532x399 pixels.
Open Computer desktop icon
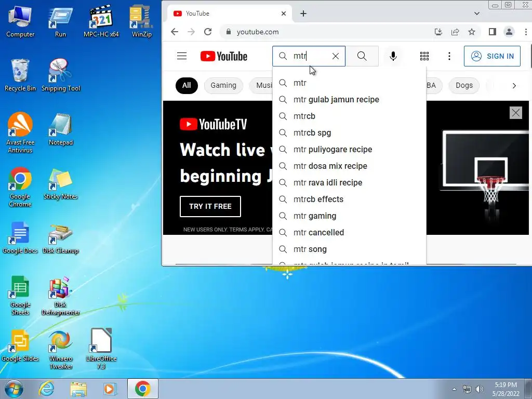point(20,21)
